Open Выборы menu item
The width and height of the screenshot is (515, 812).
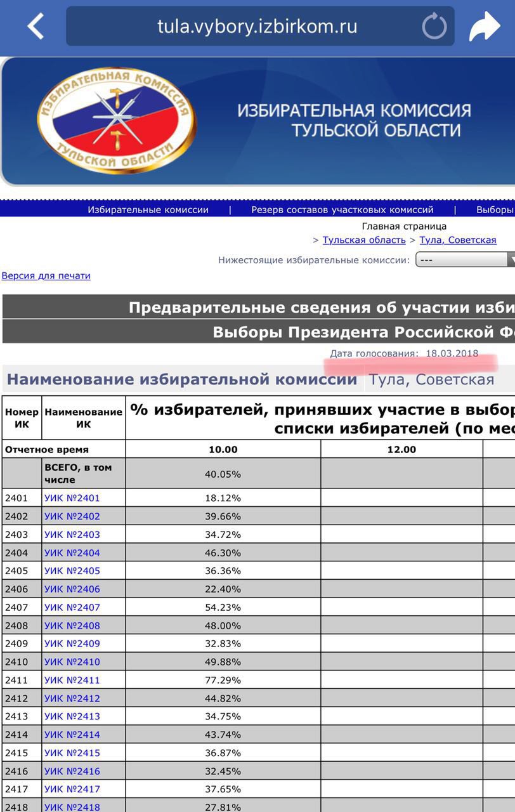tap(495, 210)
